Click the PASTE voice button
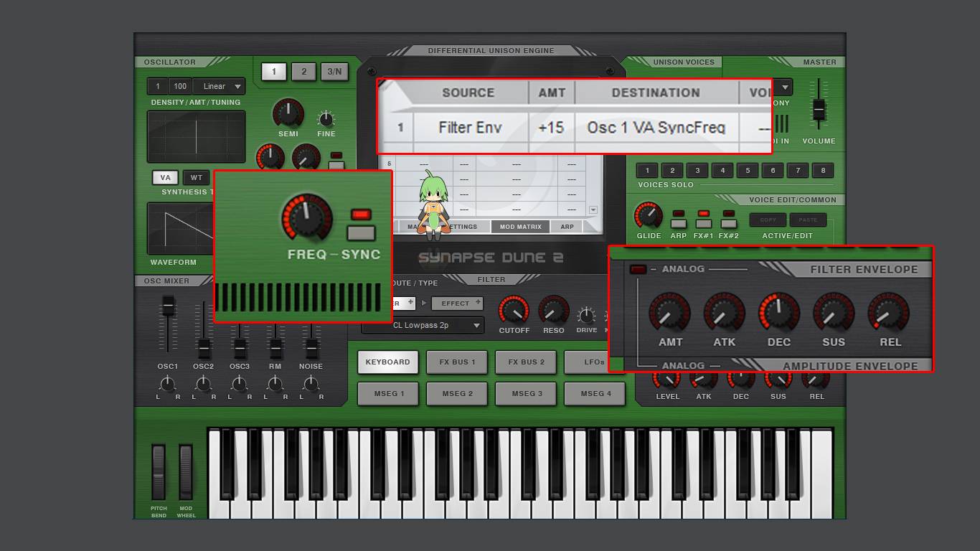Image resolution: width=980 pixels, height=551 pixels. (808, 220)
